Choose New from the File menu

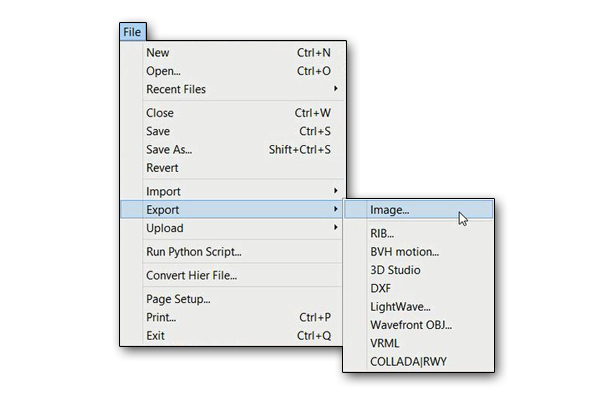coord(233,52)
